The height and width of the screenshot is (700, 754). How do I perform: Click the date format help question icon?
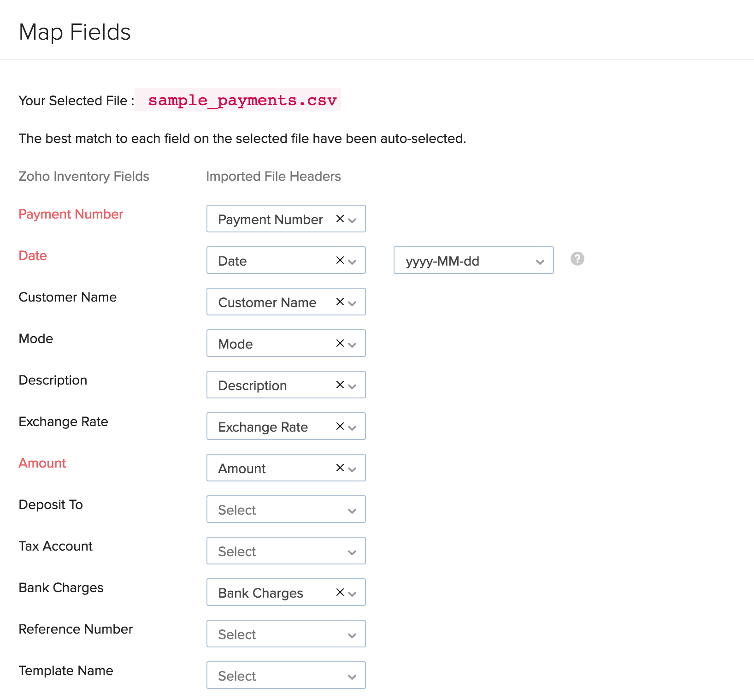[577, 259]
